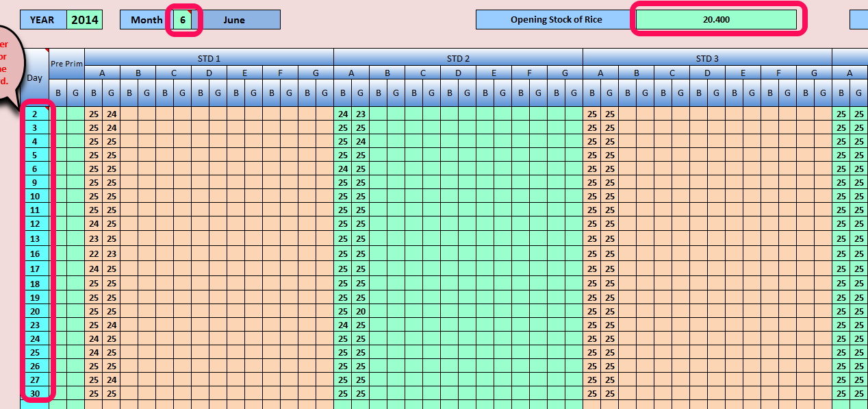Click the Opening Stock of Rice value 20.400
The height and width of the screenshot is (409, 868).
point(716,20)
